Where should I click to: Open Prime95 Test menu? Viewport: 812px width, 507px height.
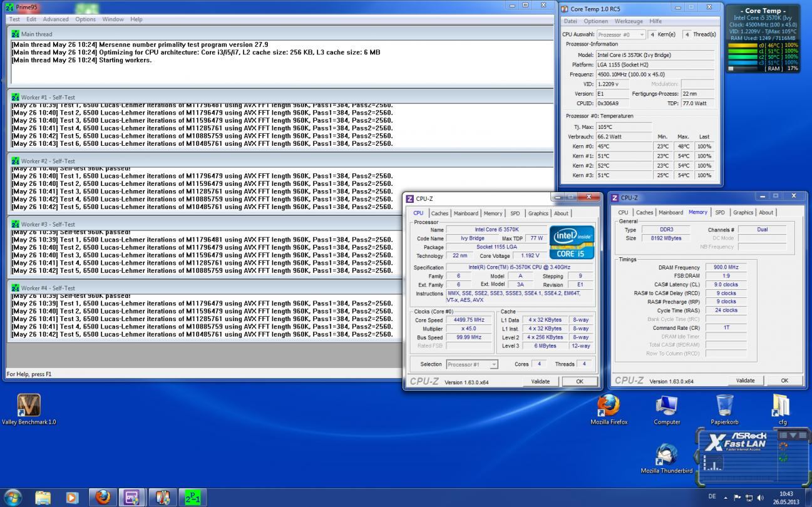(x=14, y=19)
